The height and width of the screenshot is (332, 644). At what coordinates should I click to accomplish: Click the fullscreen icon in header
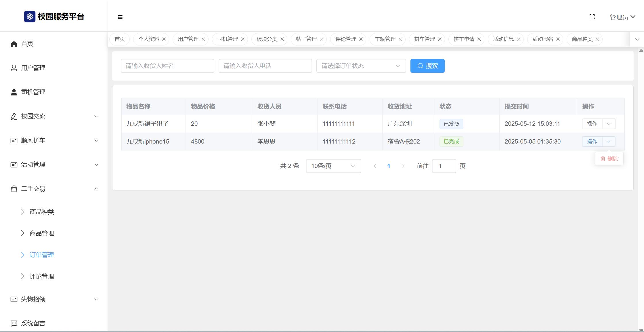[x=592, y=17]
